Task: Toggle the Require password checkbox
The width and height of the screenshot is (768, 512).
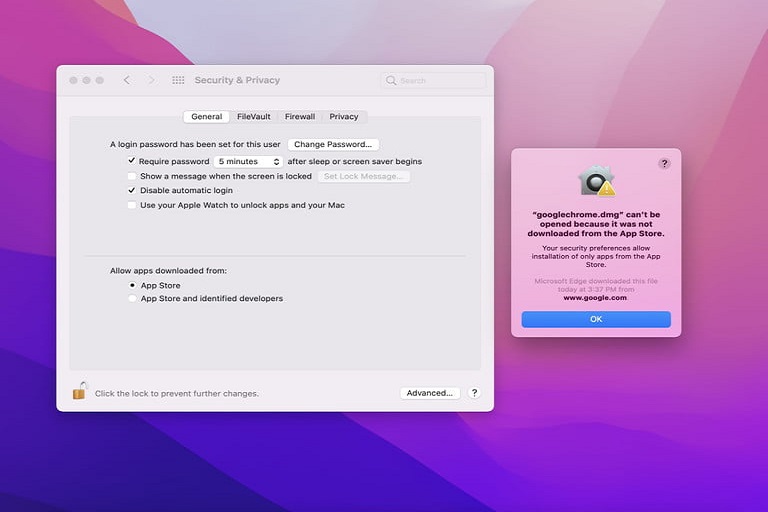Action: coord(132,161)
